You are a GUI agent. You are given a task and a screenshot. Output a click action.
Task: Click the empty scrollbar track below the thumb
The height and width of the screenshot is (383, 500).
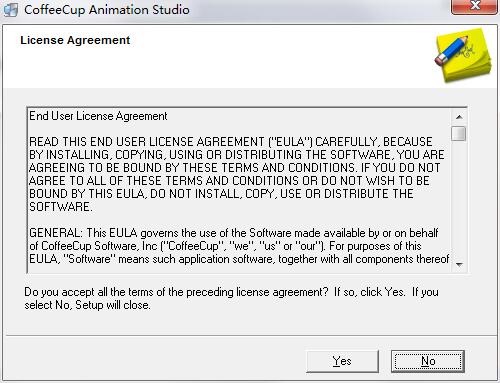(459, 200)
